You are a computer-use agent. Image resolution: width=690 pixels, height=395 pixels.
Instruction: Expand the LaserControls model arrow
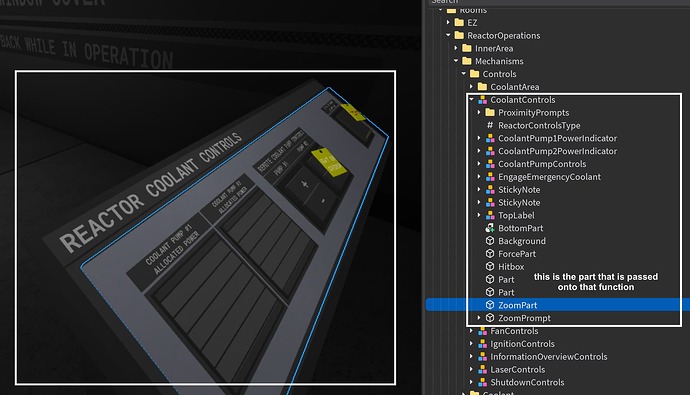471,369
